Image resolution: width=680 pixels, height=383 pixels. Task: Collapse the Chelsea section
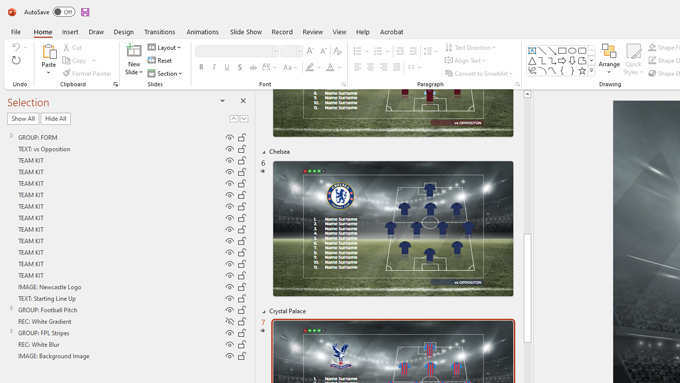(x=264, y=152)
